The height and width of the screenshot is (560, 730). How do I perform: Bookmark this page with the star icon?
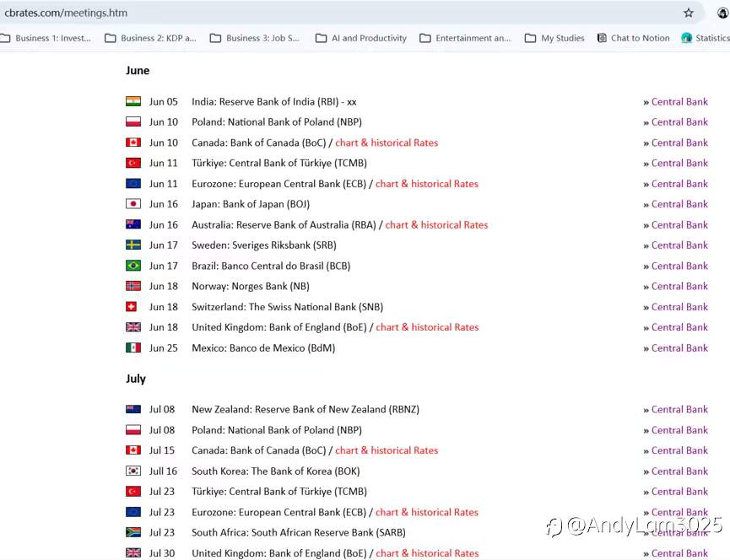(689, 13)
